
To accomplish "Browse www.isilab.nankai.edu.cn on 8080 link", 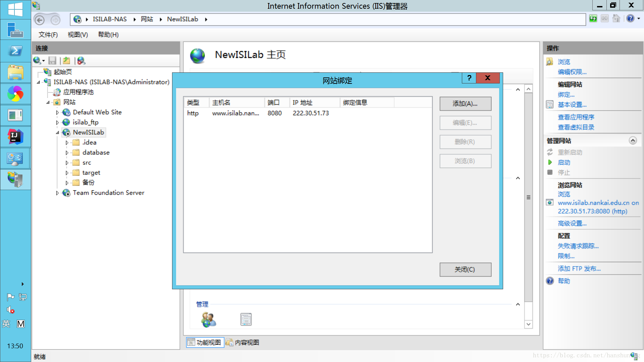I will pyautogui.click(x=598, y=207).
